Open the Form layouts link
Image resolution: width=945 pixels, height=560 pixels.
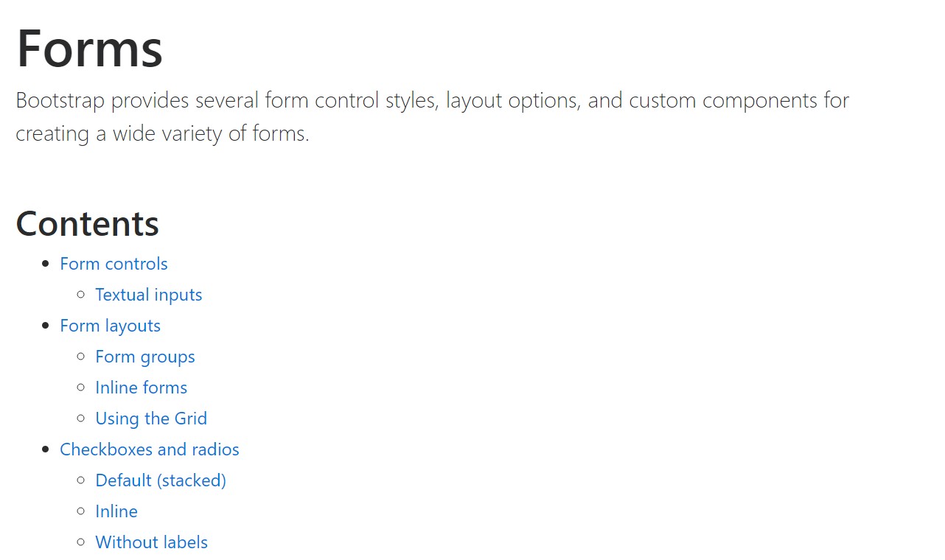(x=110, y=326)
